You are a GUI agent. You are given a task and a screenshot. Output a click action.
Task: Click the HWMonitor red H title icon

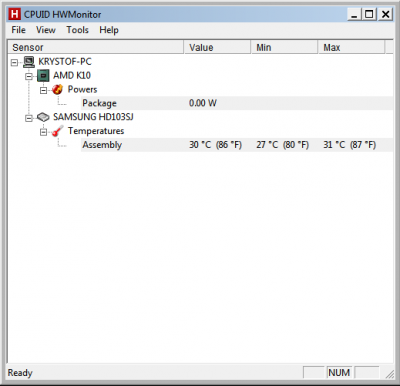(x=15, y=14)
